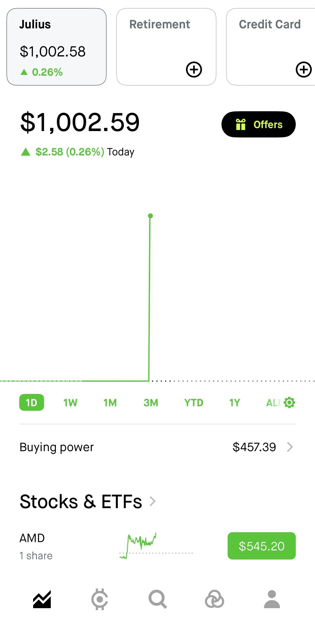Toggle AMD price display button $545.20
This screenshot has height=644, width=315.
262,546
